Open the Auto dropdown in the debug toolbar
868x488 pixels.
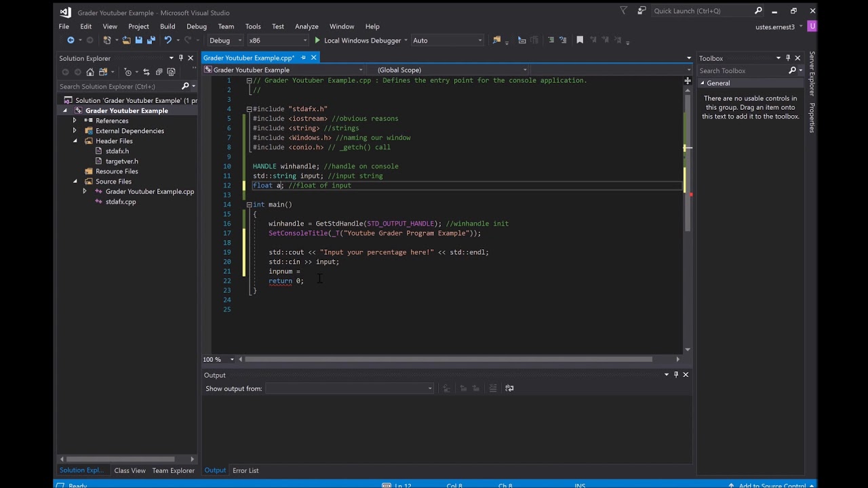[448, 41]
